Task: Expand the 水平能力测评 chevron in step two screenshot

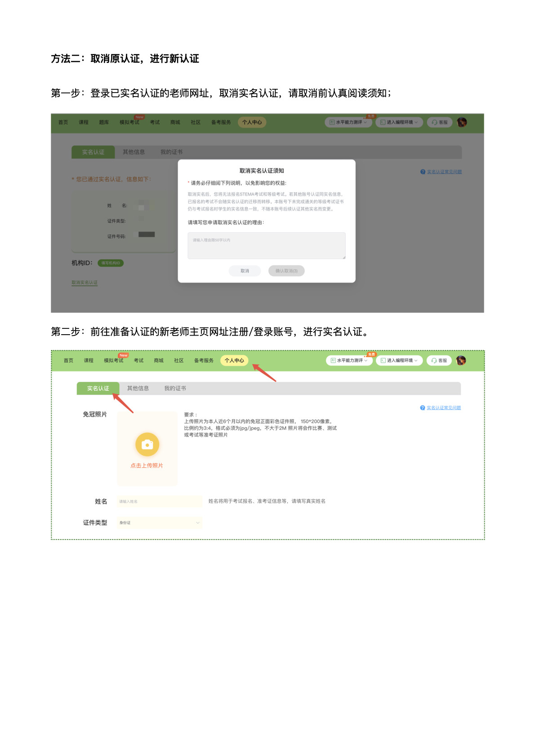Action: point(366,361)
